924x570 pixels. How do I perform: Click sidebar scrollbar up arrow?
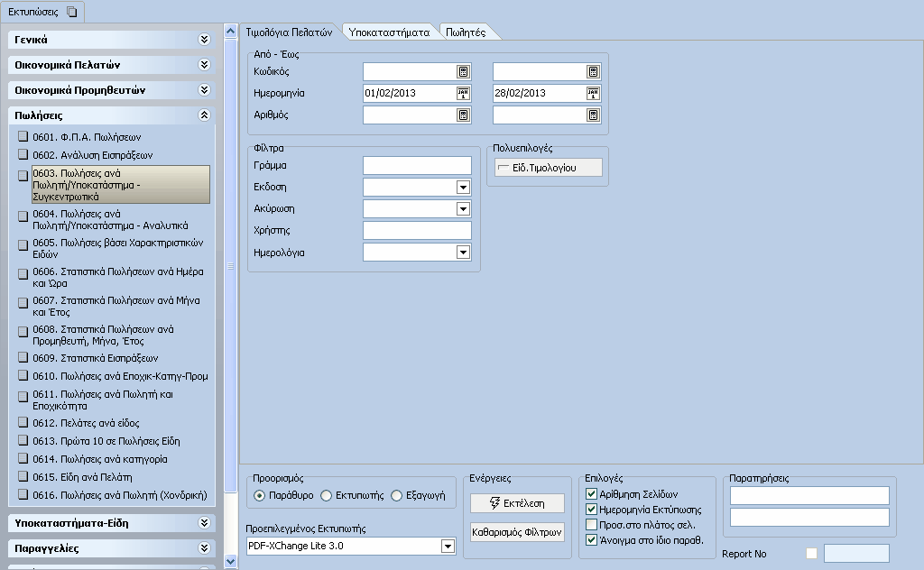click(x=230, y=32)
